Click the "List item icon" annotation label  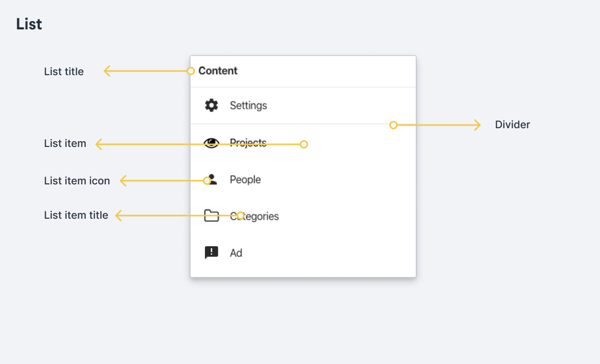pyautogui.click(x=77, y=181)
